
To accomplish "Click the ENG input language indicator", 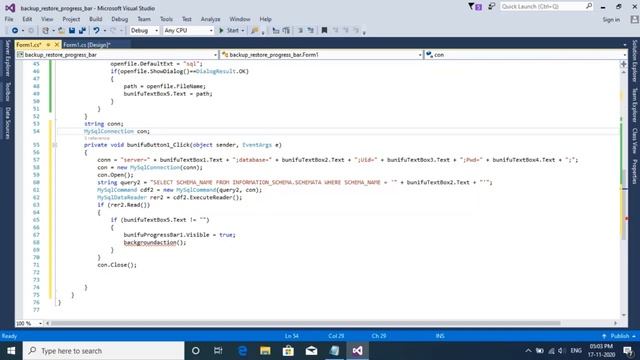I will [576, 351].
